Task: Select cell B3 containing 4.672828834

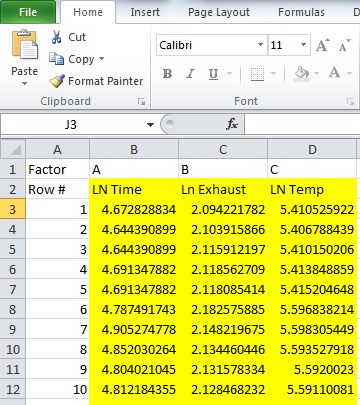Action: [x=134, y=209]
